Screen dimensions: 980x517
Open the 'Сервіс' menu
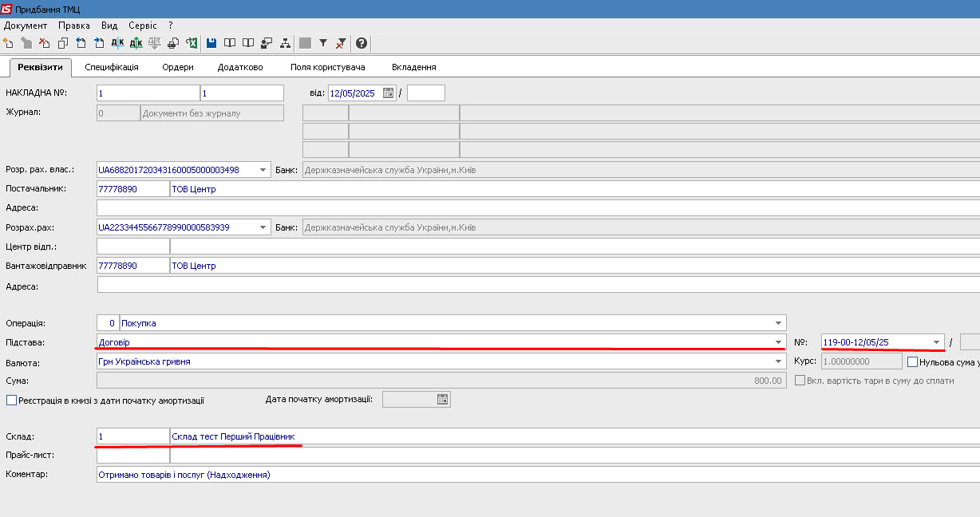tap(143, 26)
